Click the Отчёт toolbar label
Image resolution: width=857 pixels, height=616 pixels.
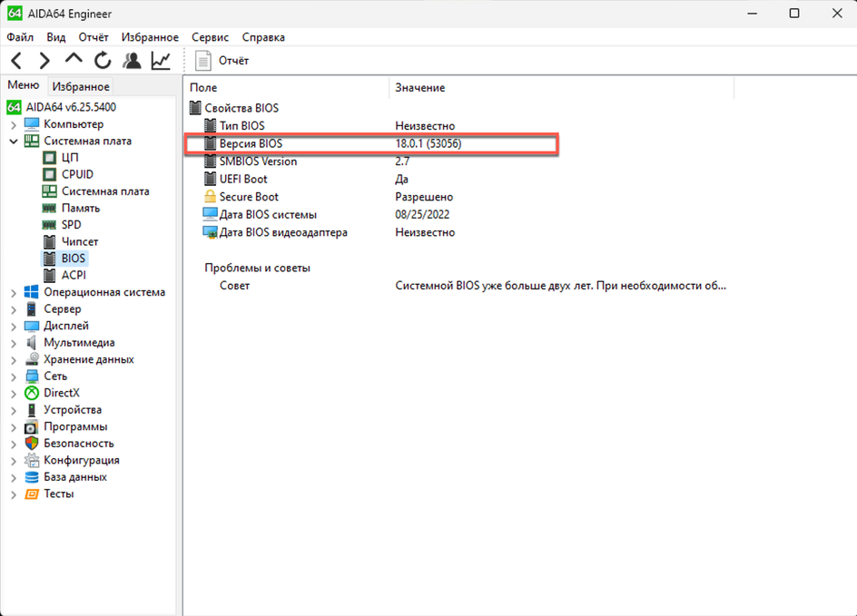click(x=234, y=61)
